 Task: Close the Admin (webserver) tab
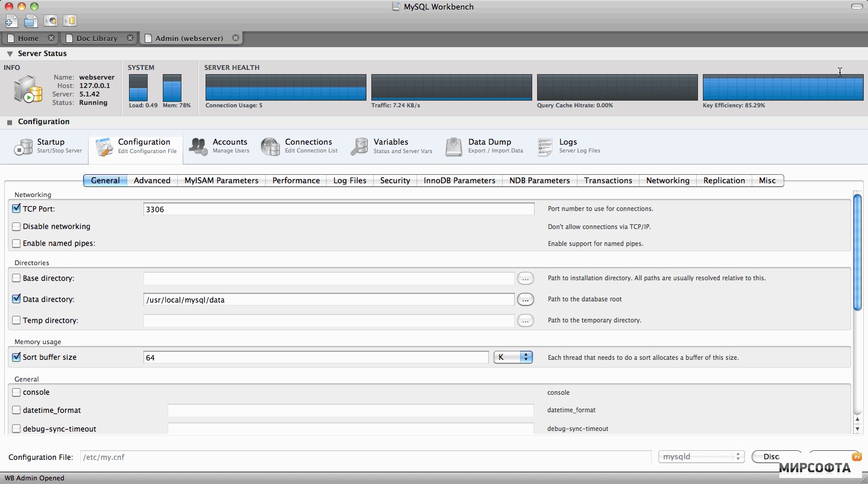[236, 38]
